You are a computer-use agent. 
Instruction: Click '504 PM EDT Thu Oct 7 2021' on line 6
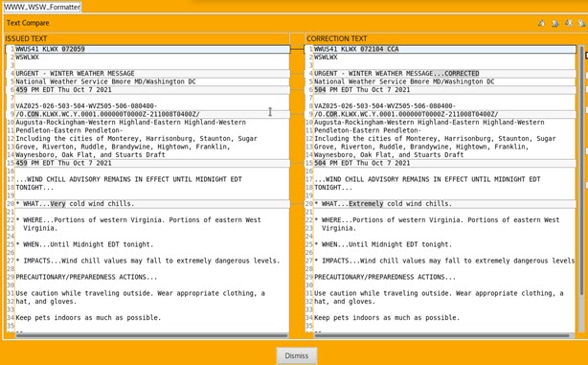click(362, 90)
